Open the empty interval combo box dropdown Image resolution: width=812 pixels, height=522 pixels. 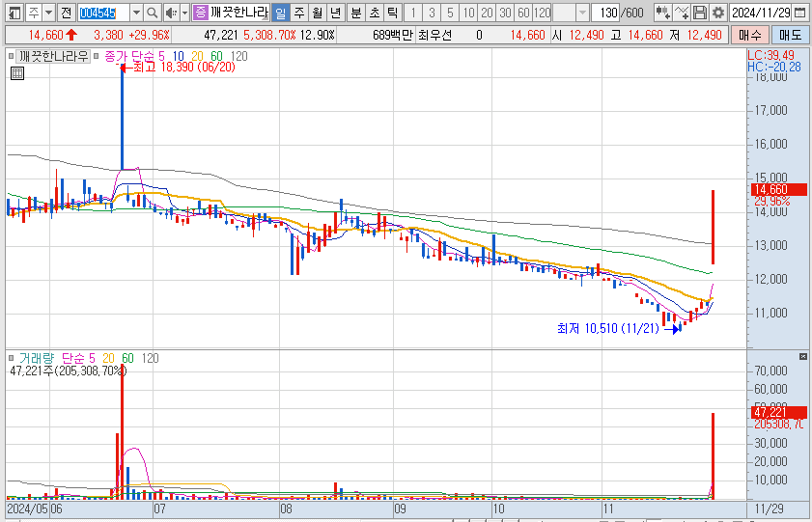tap(582, 13)
